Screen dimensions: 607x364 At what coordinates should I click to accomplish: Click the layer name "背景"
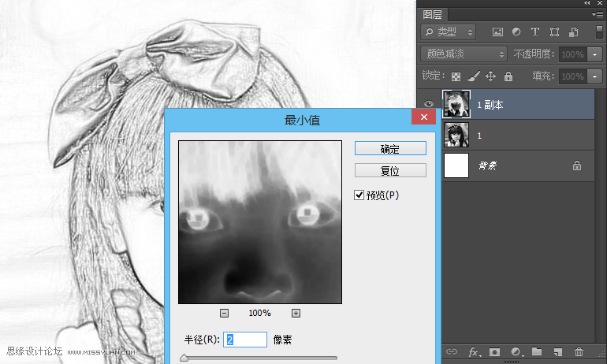(x=487, y=166)
